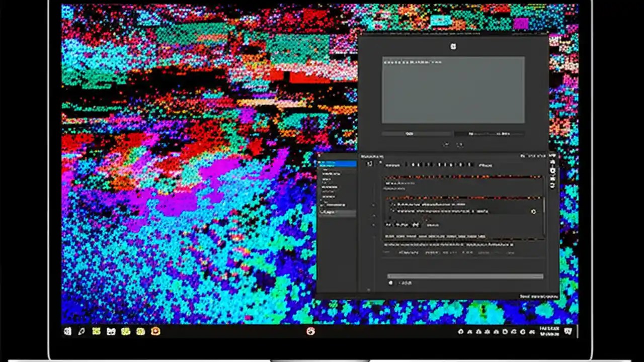Expand the collapsed item in the left sidebar tree
Screen dimensions: 644x362
322,205
